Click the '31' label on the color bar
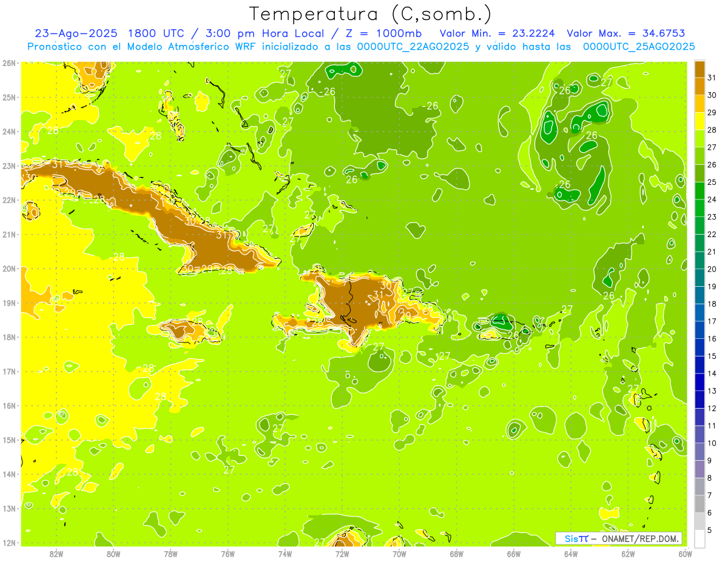The width and height of the screenshot is (728, 562). 712,77
